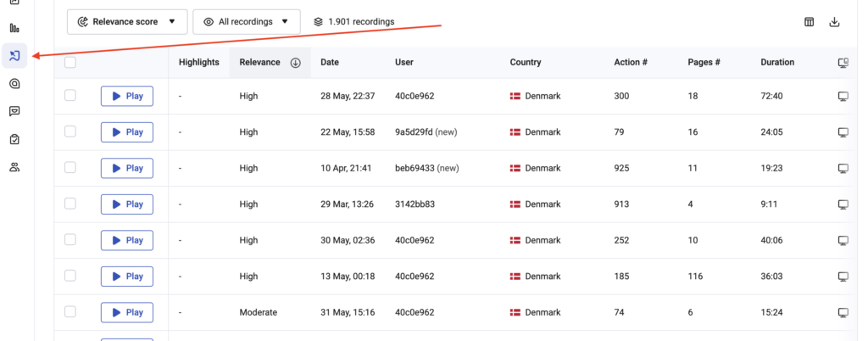Image resolution: width=868 pixels, height=341 pixels.
Task: Click the date 29 Mar, 13:26
Action: pyautogui.click(x=347, y=204)
